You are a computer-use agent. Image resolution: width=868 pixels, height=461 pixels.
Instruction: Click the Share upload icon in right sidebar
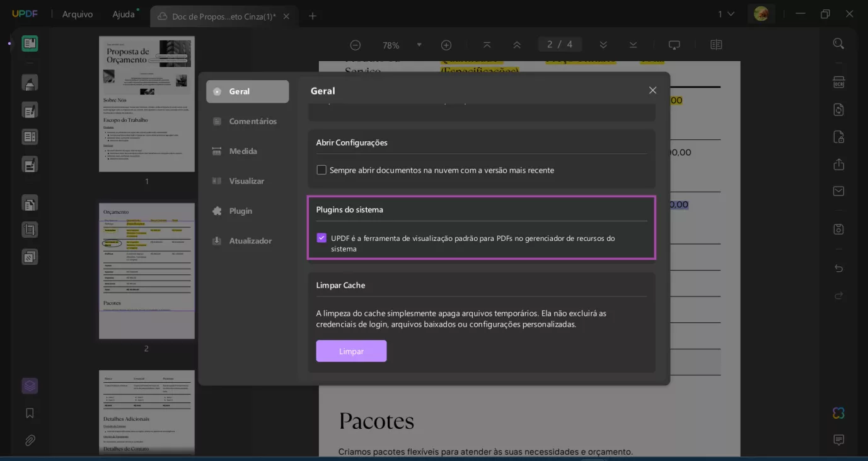point(838,164)
